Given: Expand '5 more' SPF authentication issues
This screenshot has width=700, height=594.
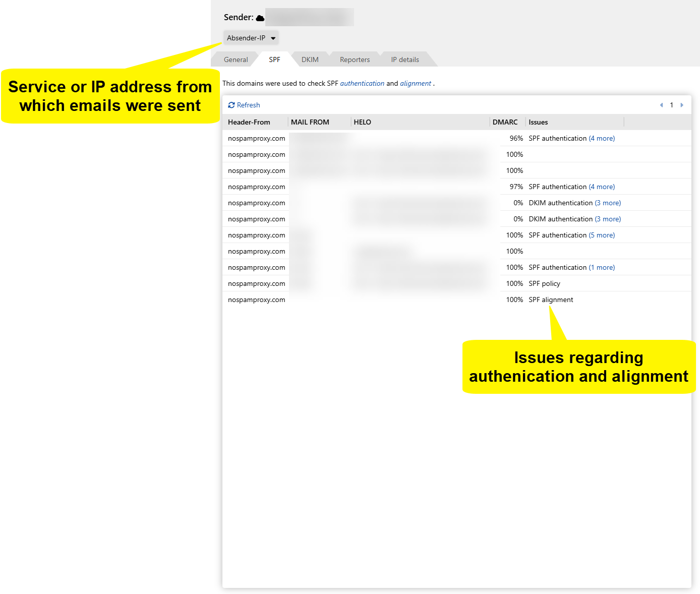Looking at the screenshot, I should pyautogui.click(x=602, y=235).
